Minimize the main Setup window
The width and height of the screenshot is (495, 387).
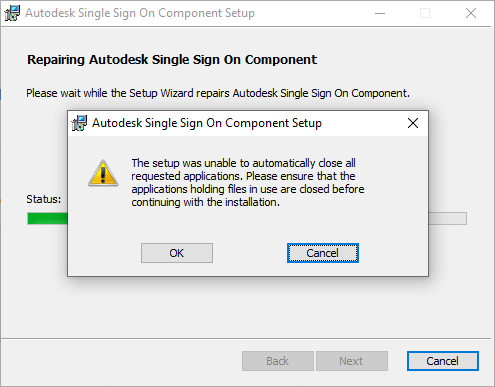pos(380,13)
